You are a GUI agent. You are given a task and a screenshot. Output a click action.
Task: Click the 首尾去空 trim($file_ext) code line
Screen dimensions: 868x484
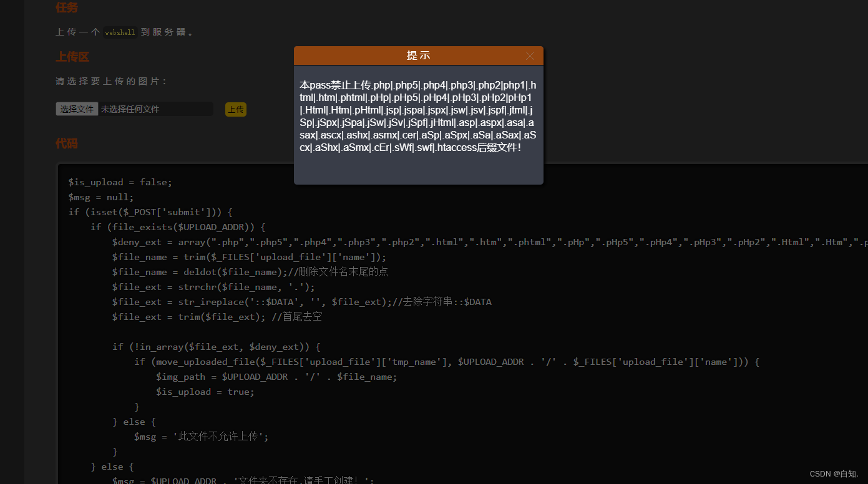coord(217,317)
